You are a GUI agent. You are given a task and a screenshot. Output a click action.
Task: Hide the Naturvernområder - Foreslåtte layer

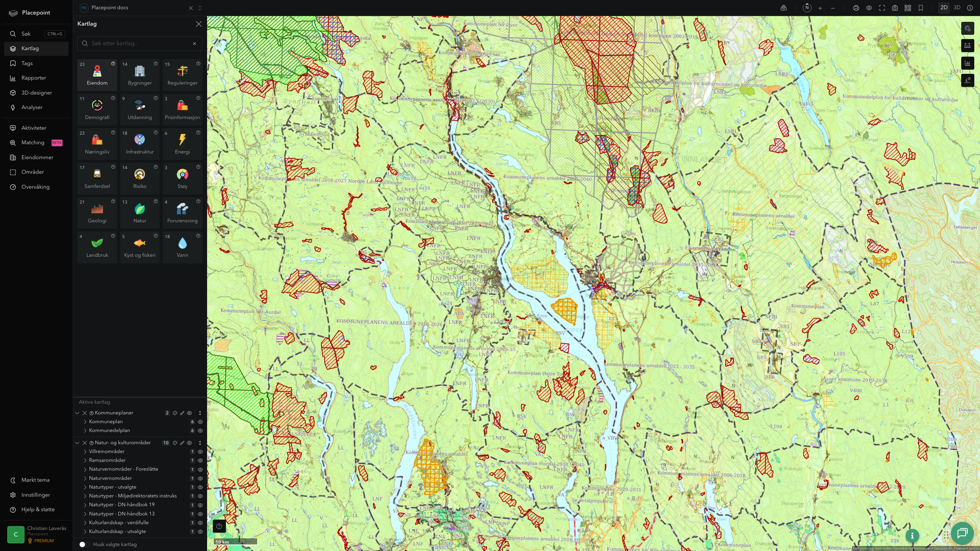pyautogui.click(x=200, y=469)
